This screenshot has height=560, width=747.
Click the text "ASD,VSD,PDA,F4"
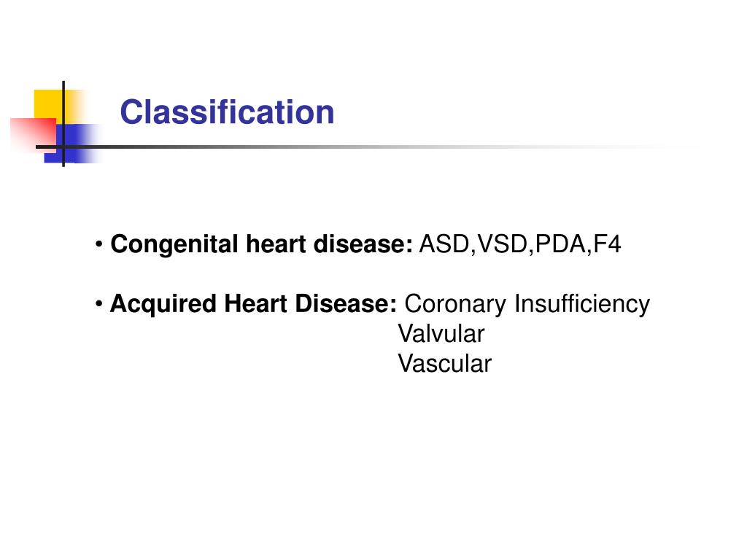point(519,245)
